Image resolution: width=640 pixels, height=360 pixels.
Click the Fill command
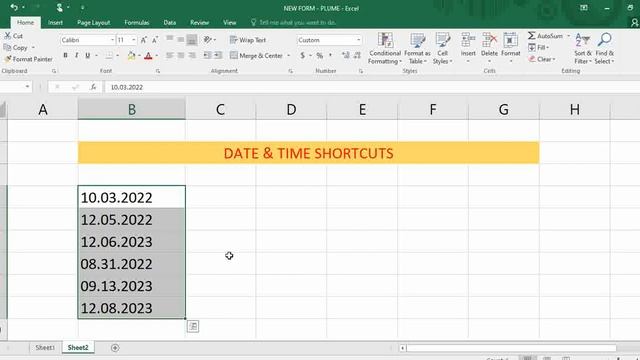[539, 48]
